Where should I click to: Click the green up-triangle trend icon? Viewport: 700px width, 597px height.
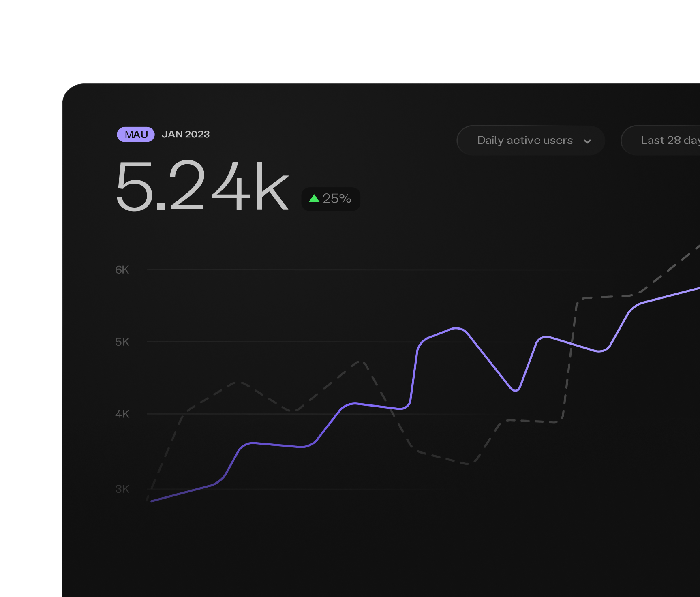click(x=314, y=199)
